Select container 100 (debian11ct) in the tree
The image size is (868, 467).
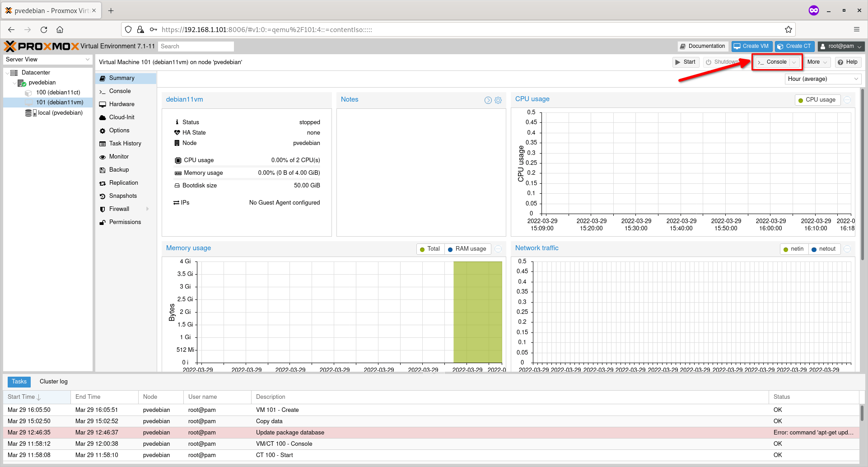58,93
